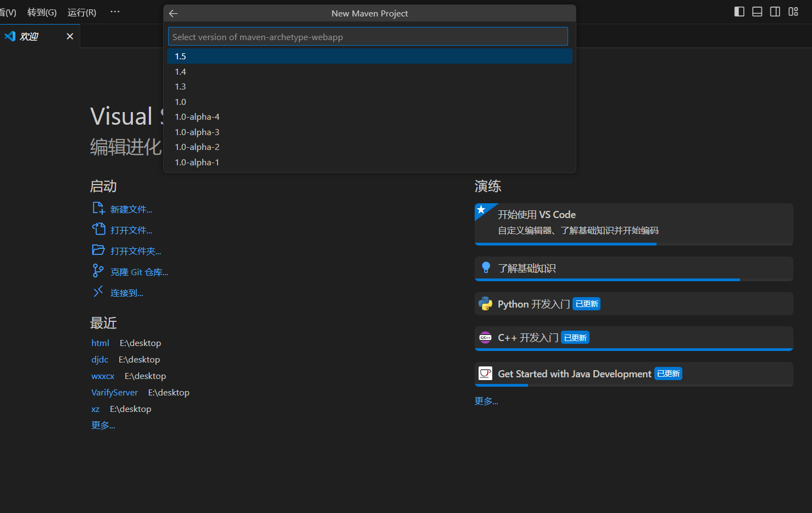The height and width of the screenshot is (513, 812).
Task: Open recent project xz
Action: pos(95,409)
